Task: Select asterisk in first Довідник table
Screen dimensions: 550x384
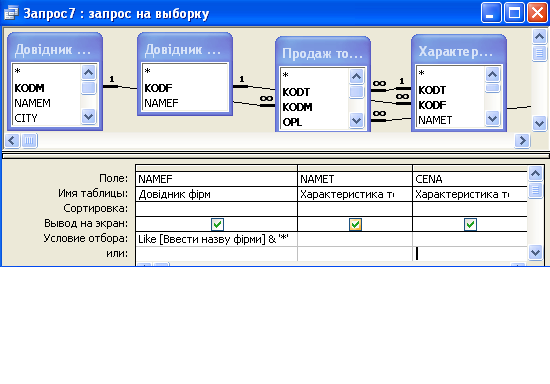Action: click(18, 72)
